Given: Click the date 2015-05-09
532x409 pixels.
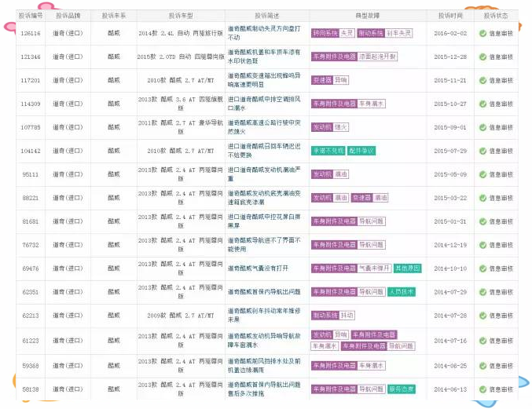Looking at the screenshot, I should 450,174.
